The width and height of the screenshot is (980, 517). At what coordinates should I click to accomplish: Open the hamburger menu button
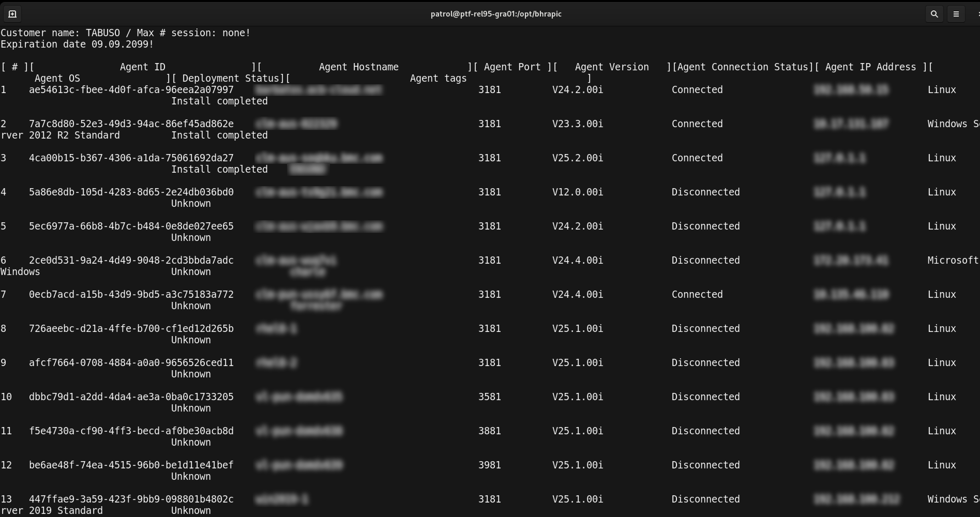(x=956, y=14)
